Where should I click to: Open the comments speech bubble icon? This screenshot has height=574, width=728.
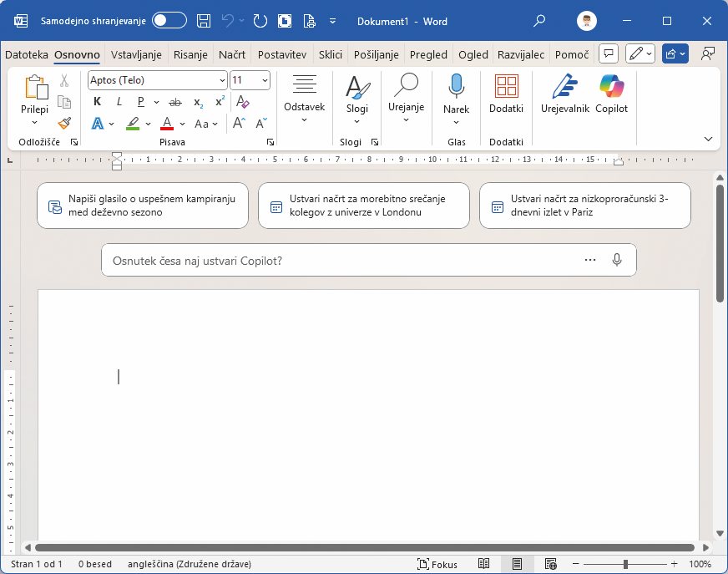point(609,54)
